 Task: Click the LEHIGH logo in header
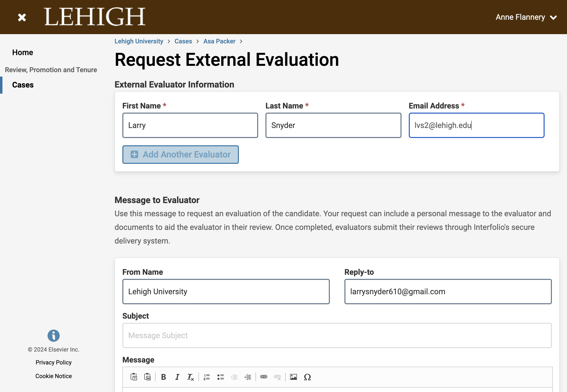click(x=95, y=17)
